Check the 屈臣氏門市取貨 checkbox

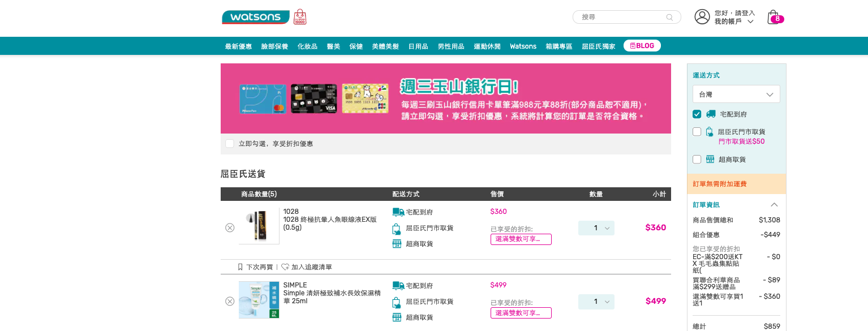click(697, 132)
